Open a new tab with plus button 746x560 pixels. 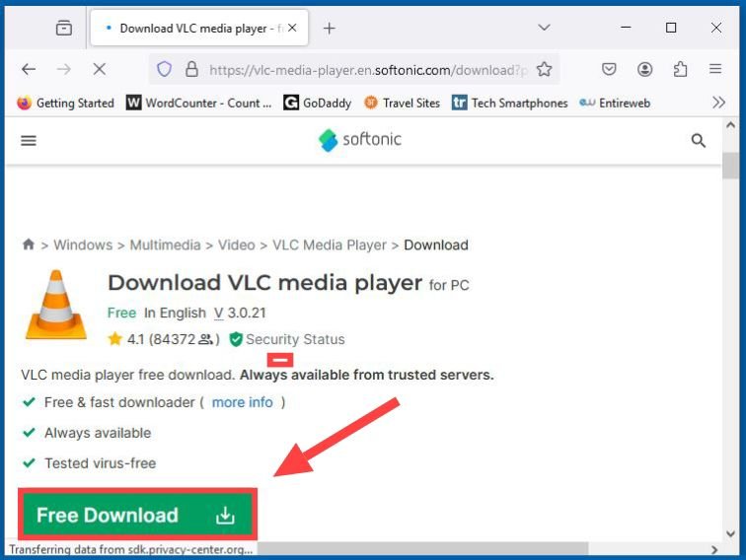point(330,29)
